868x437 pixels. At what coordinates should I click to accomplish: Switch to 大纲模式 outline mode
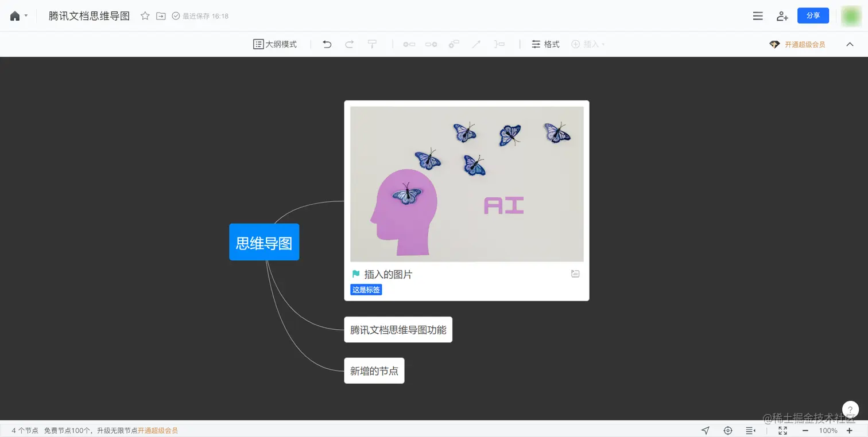(275, 44)
